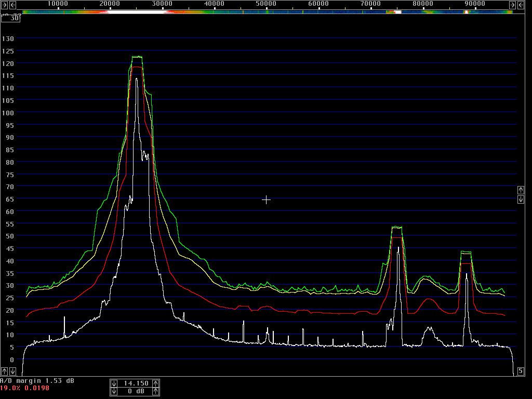Viewport: 532px width, 399px height.
Task: Click the down-arrow button in the bottom-left corner
Action: tap(12, 371)
